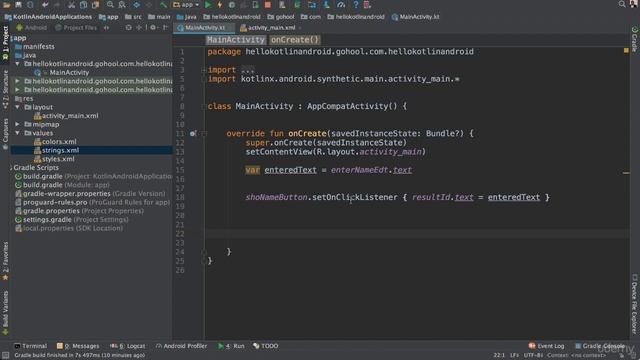Screen dimensions: 640x360
Task: Expand the third hellokotlinandroid package
Action: (x=18, y=89)
